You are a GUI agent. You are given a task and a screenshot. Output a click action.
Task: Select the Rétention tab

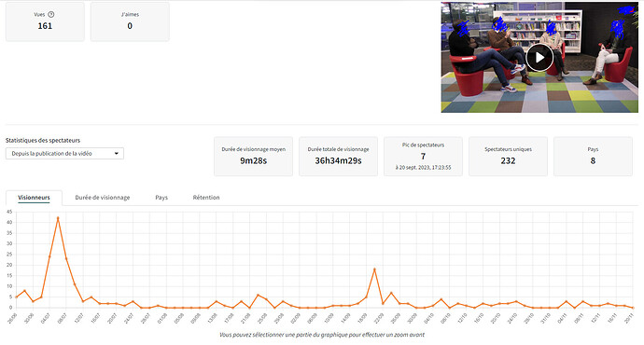pyautogui.click(x=206, y=198)
